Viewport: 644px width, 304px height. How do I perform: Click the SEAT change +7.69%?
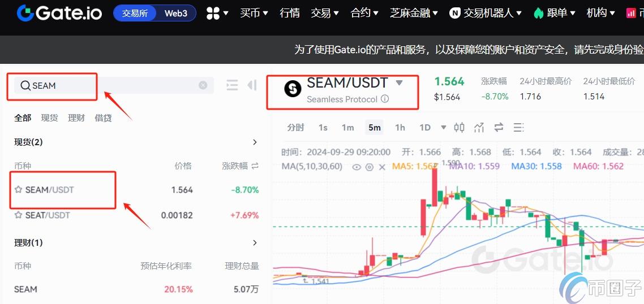244,215
